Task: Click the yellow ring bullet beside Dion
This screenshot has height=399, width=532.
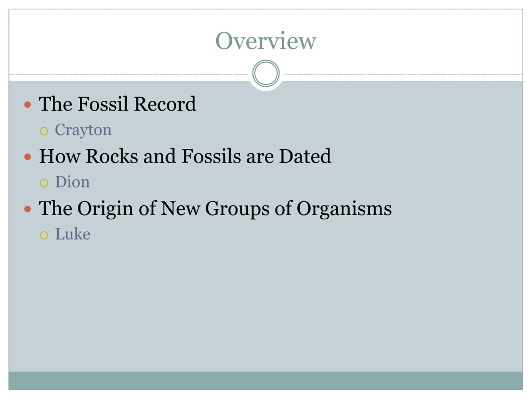Action: [44, 183]
